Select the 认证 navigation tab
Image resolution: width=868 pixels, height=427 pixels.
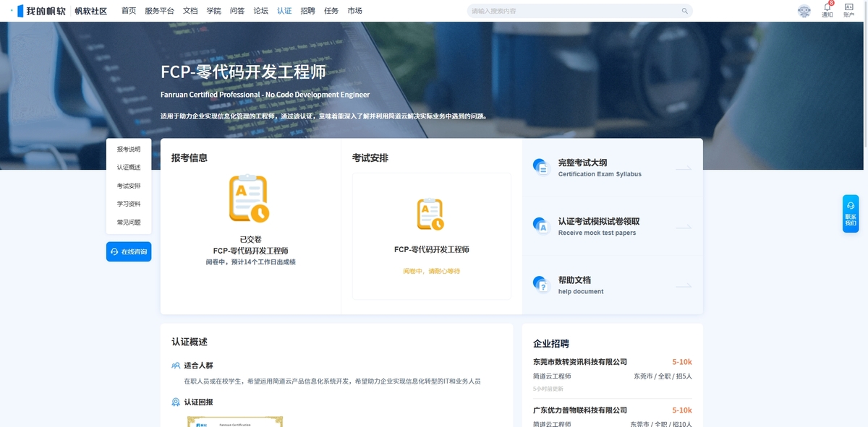[284, 11]
